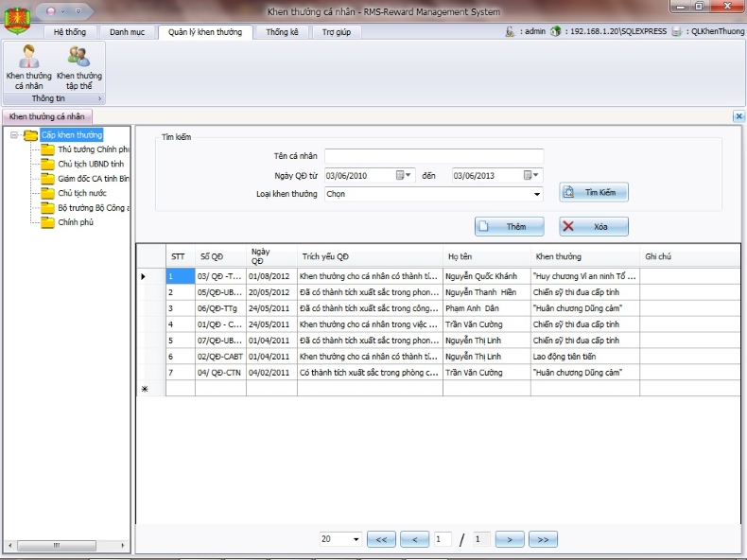Screen dimensions: 747x560
Task: Go to the last page with >> button
Action: pos(542,539)
